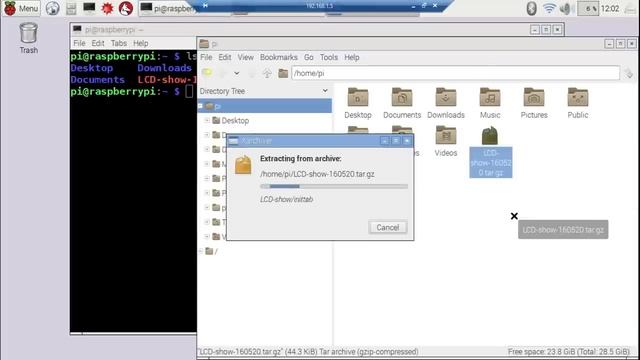The height and width of the screenshot is (360, 640).
Task: Select the Documents folder icon
Action: (402, 103)
